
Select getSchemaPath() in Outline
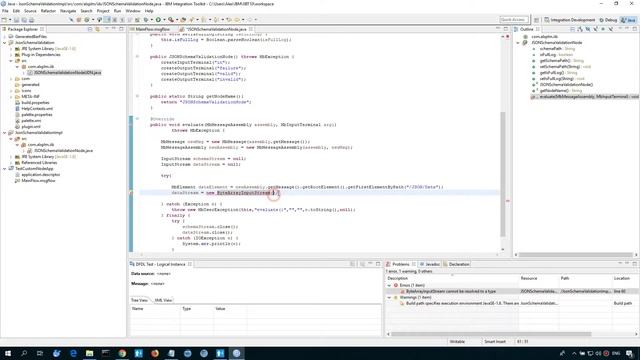[558, 60]
